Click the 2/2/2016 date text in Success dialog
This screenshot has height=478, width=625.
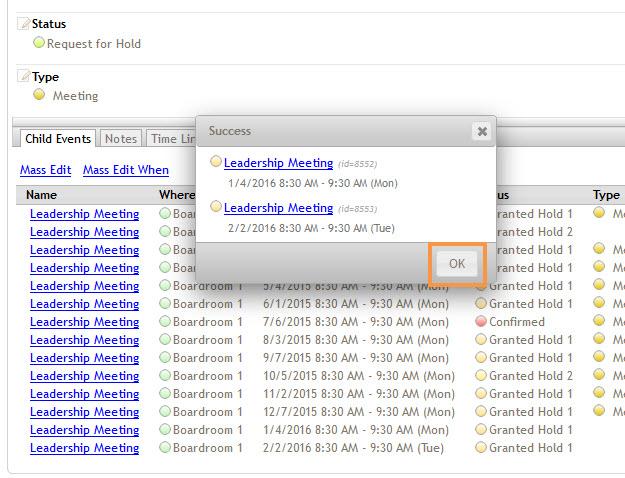(x=311, y=228)
